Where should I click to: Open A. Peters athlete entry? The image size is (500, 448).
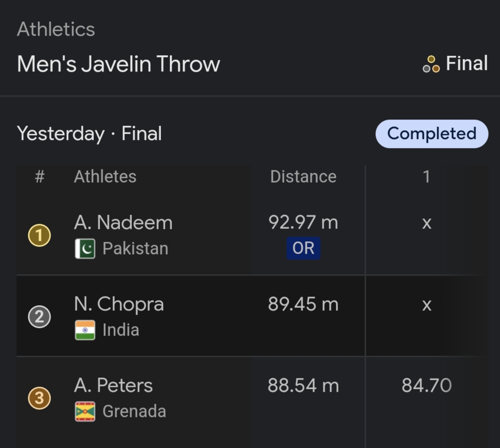(113, 386)
